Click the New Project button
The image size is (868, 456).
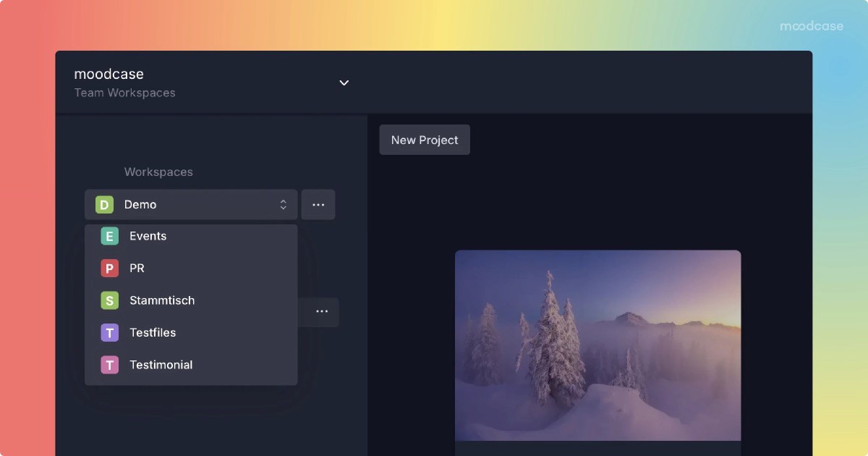tap(425, 140)
